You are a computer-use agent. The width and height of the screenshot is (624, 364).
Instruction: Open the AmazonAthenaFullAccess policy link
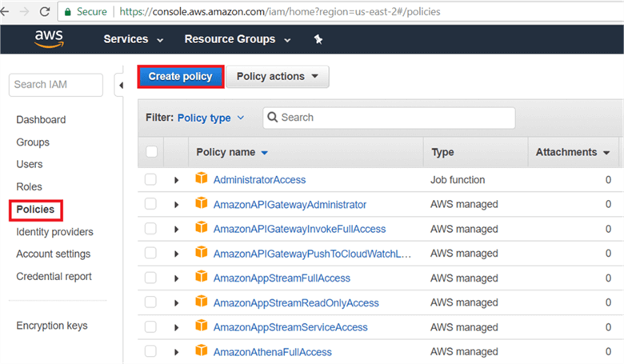pyautogui.click(x=273, y=352)
